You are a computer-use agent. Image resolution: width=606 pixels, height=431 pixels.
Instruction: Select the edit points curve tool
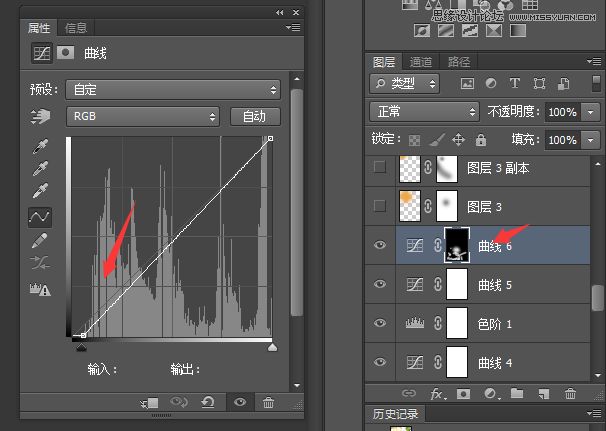coord(40,217)
